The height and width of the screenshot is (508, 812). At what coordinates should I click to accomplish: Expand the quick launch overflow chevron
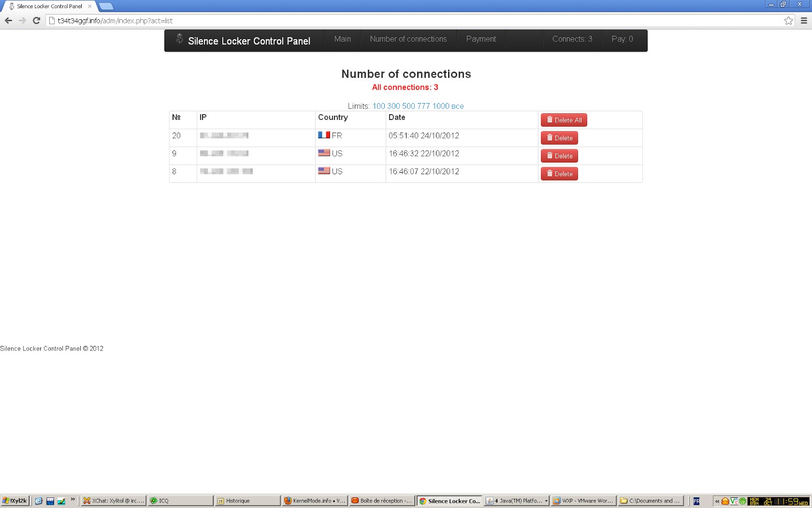coord(73,499)
